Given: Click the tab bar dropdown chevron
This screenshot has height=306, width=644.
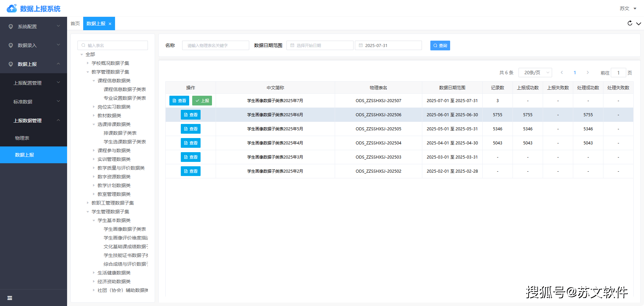Looking at the screenshot, I should (x=638, y=24).
